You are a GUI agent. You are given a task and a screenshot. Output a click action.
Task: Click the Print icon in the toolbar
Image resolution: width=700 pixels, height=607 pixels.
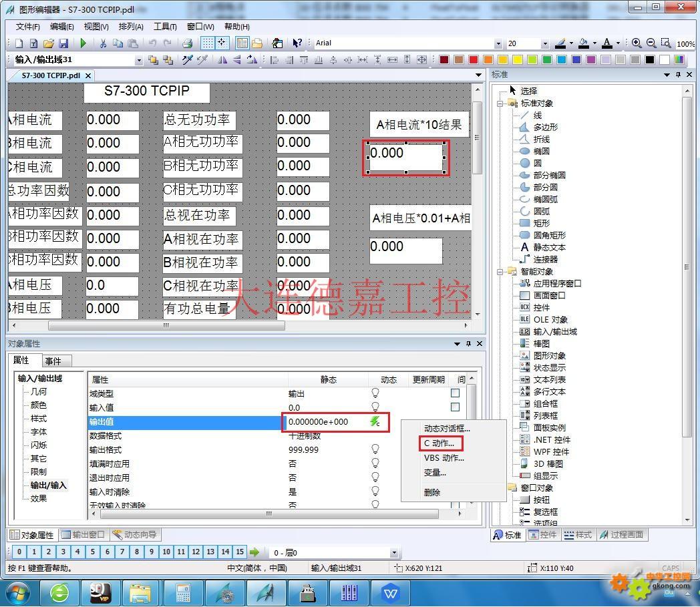(188, 43)
